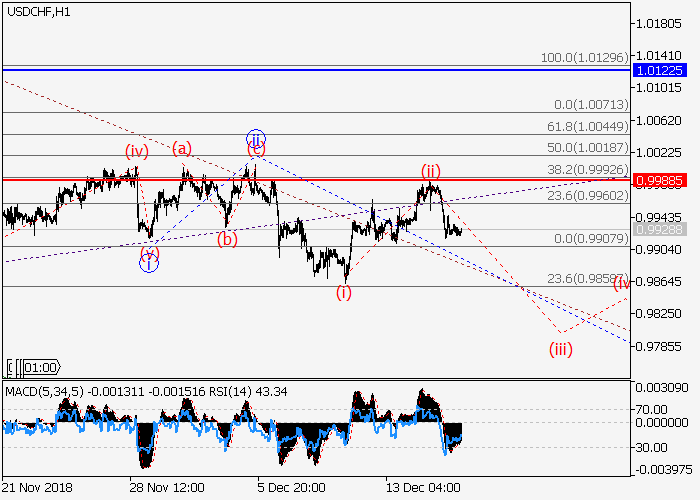Click the red 0.99885 price level tag
This screenshot has width=700, height=500.
(x=659, y=179)
